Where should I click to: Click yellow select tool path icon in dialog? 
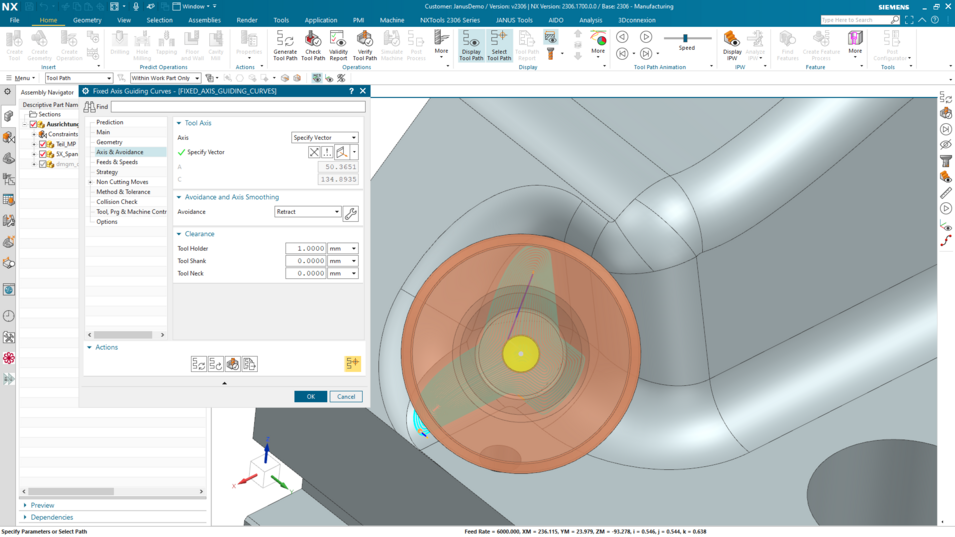point(353,363)
